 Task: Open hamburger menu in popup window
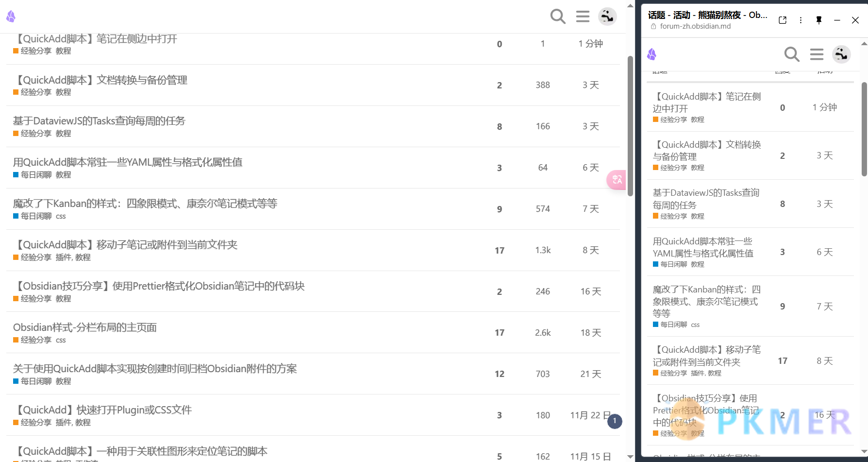pyautogui.click(x=817, y=54)
